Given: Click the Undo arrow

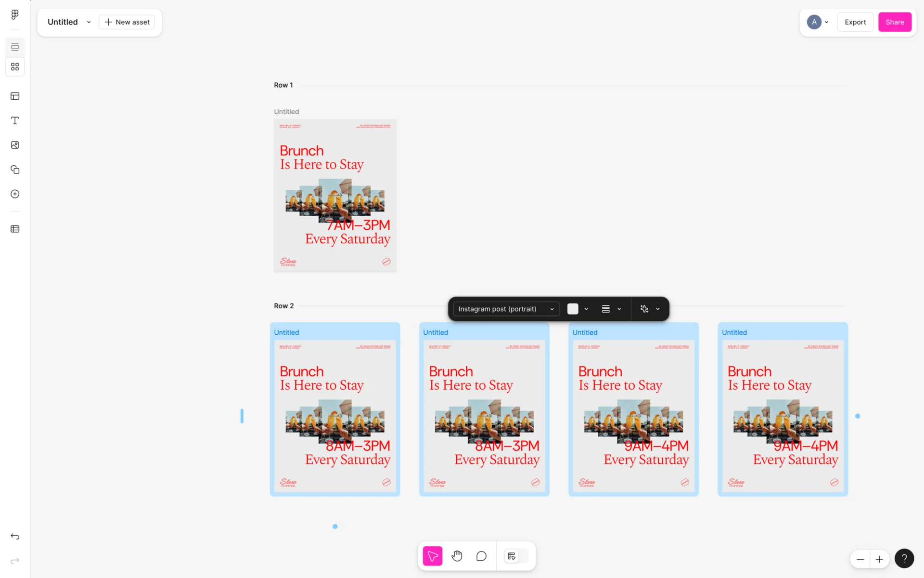Looking at the screenshot, I should pos(15,537).
